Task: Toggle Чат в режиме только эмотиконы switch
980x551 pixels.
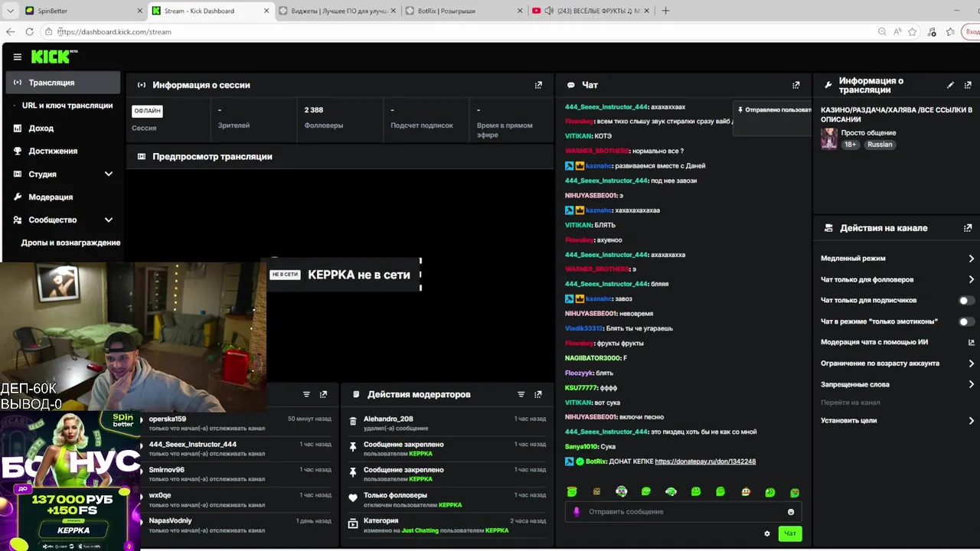Action: (967, 321)
